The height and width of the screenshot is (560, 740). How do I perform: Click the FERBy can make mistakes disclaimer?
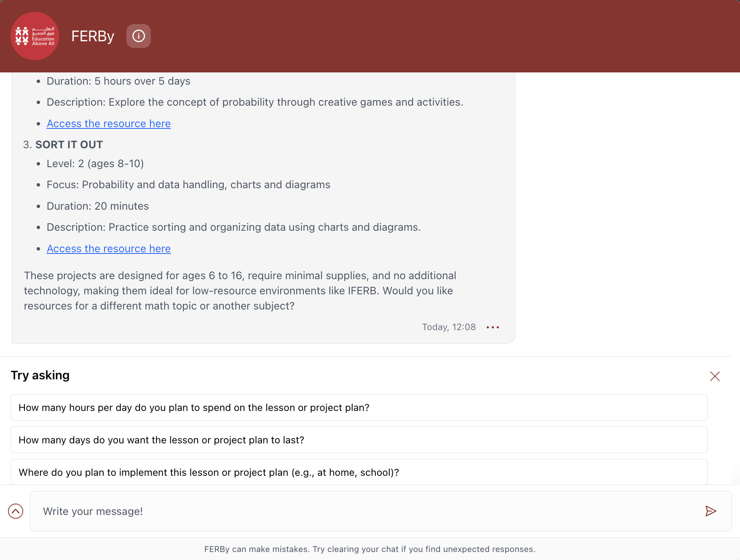370,549
